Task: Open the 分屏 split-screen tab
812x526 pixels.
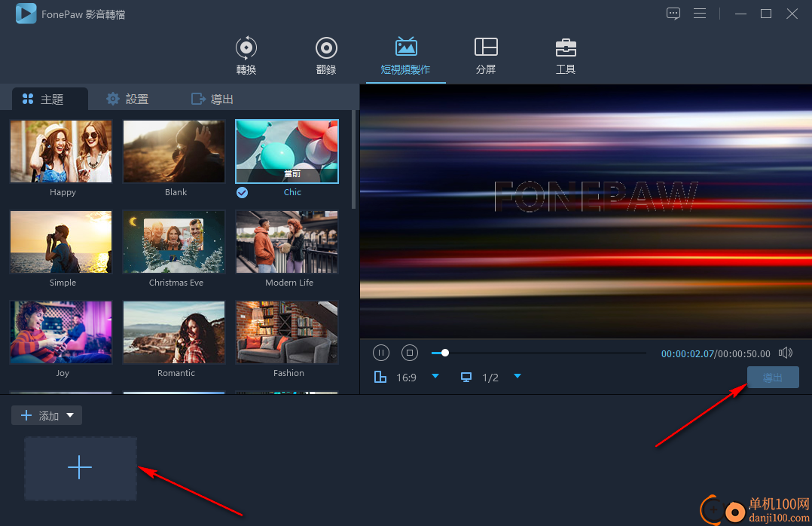Action: tap(486, 56)
